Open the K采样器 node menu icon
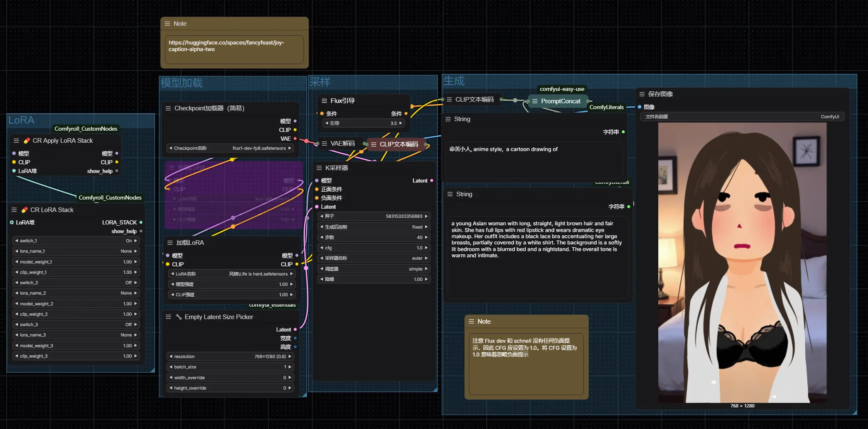 pyautogui.click(x=319, y=168)
